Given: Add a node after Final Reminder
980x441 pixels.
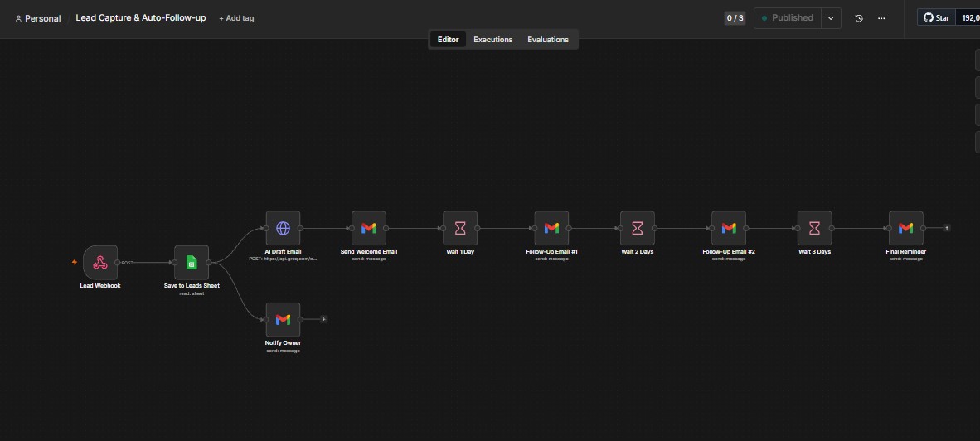Looking at the screenshot, I should click(x=947, y=228).
